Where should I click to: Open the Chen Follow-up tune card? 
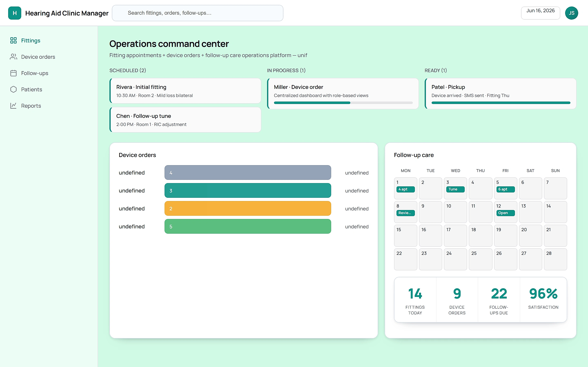pos(185,120)
